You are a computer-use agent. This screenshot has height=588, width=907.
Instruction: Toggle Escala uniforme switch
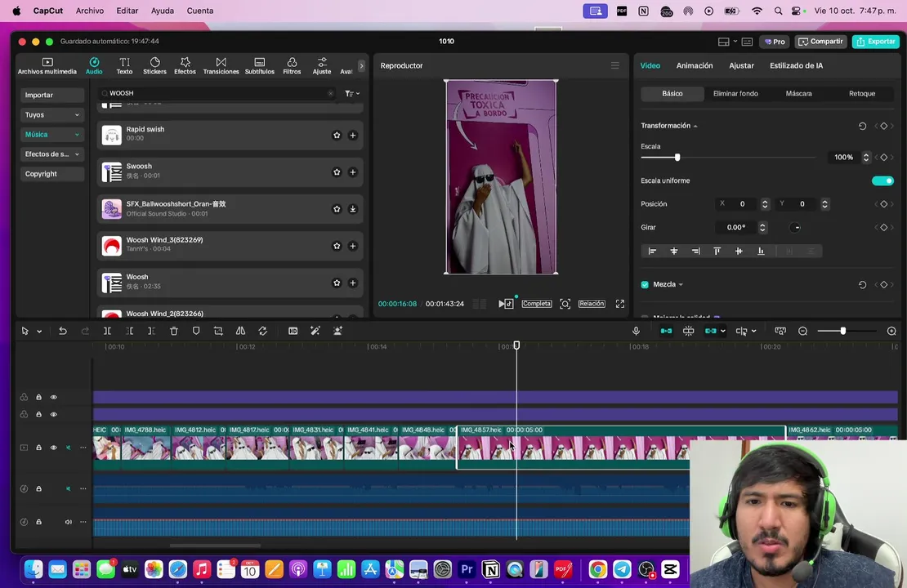pos(882,181)
